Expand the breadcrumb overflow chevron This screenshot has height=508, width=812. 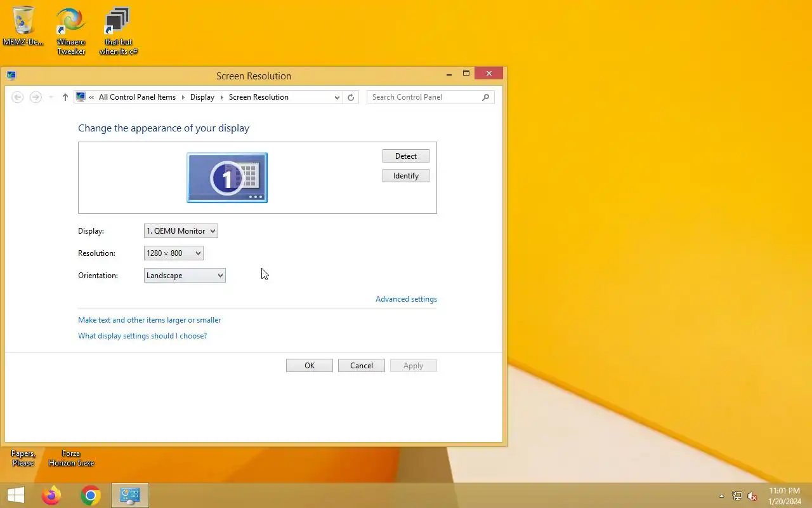(92, 97)
